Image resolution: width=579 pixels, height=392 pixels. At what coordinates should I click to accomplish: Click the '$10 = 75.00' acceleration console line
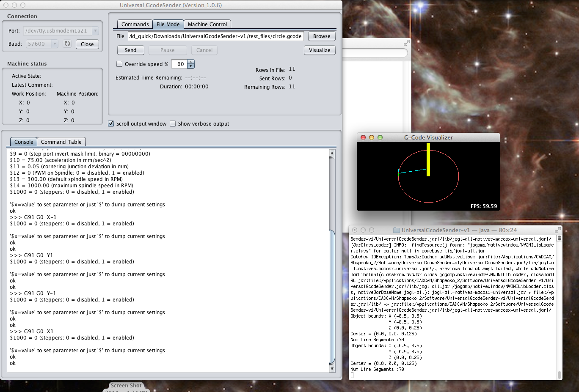61,160
